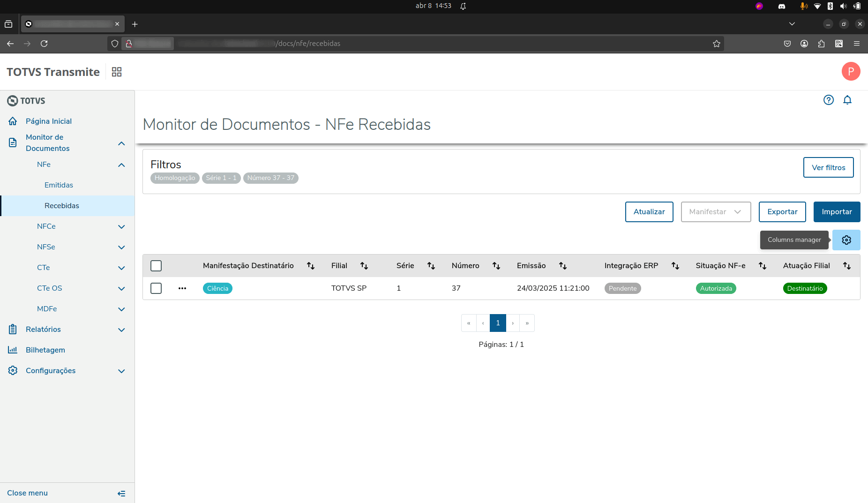Screen dimensions: 868x503
Task: Expand the NFSe submenu
Action: point(121,247)
